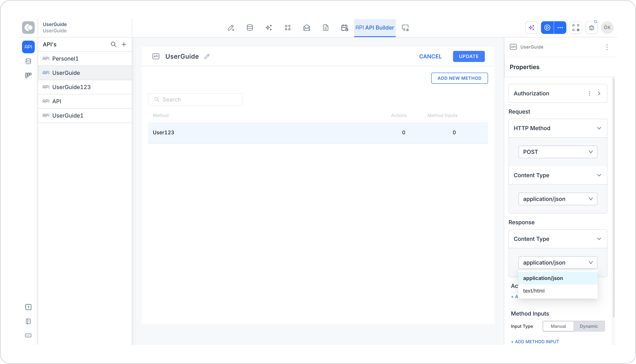Screen dimensions: 636x364
Task: Select Manual input type toggle
Action: click(x=558, y=326)
